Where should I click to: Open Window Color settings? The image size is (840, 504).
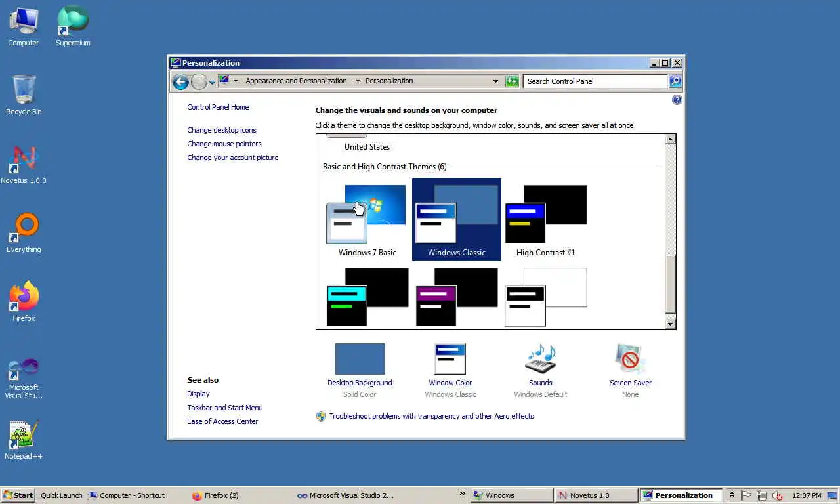(450, 371)
